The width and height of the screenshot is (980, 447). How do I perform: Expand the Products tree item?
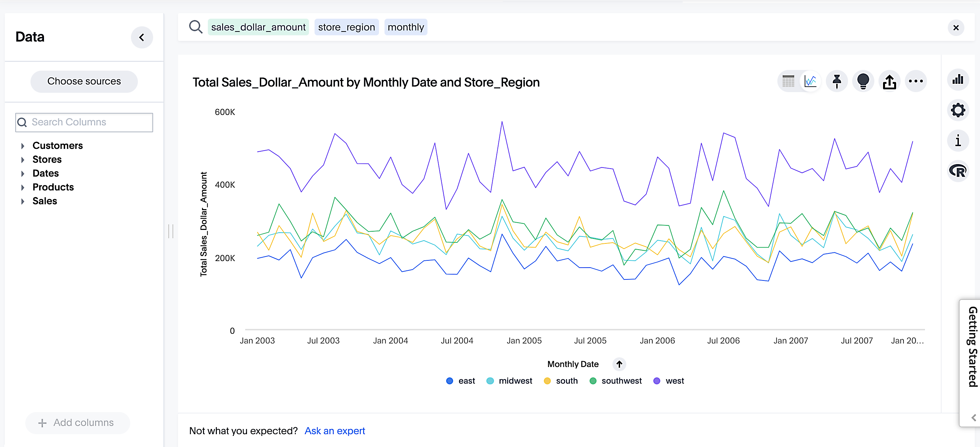(53, 187)
